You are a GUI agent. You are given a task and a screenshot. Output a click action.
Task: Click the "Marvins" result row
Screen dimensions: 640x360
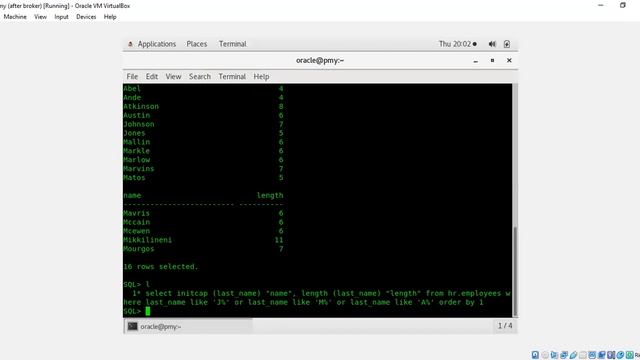pyautogui.click(x=203, y=169)
